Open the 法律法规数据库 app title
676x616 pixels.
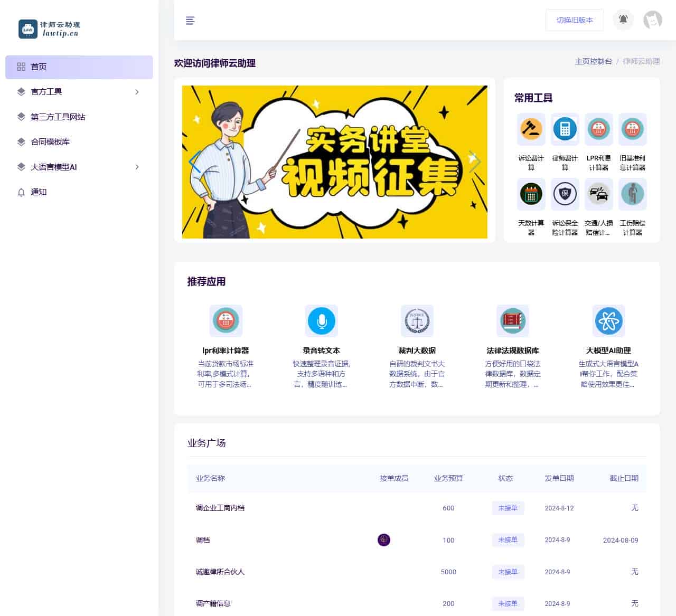tap(513, 350)
